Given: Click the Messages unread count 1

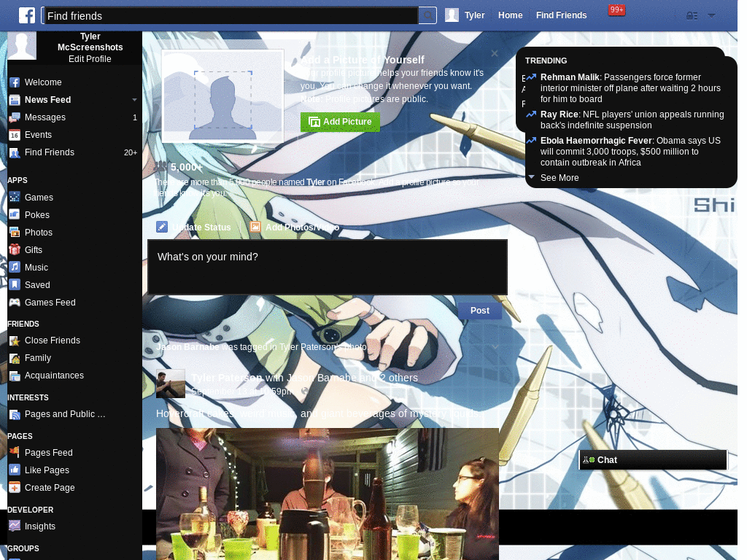Looking at the screenshot, I should [135, 117].
